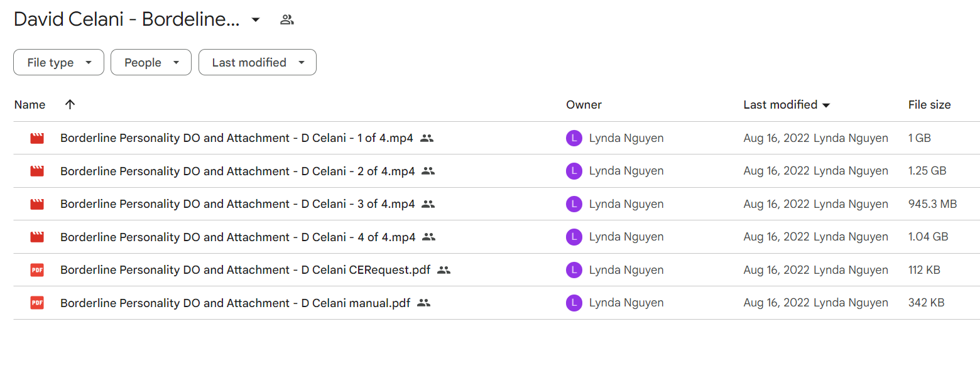The image size is (980, 368).
Task: Click the PDF icon for the CERequest file
Action: click(37, 270)
